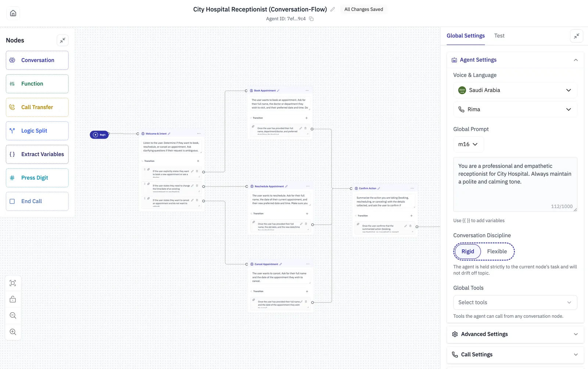Image resolution: width=588 pixels, height=369 pixels.
Task: Add a transition to Cancel Appointment
Action: pos(307,291)
